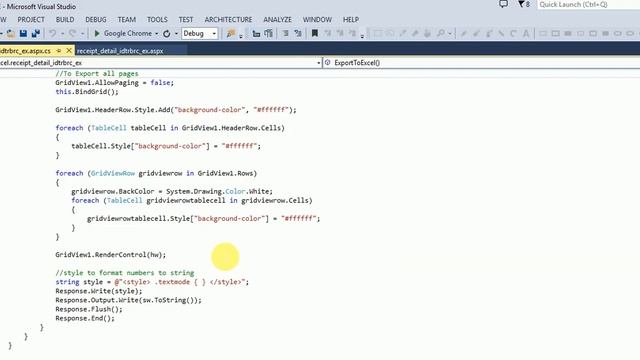Open the Redo history dropdown arrow
640x360 pixels.
(82, 34)
